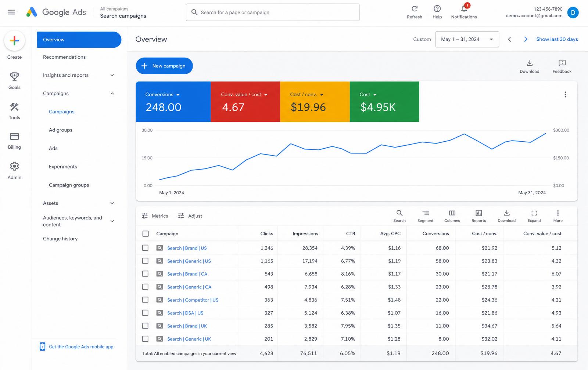The height and width of the screenshot is (370, 588).
Task: Download the overview card
Action: (x=529, y=66)
